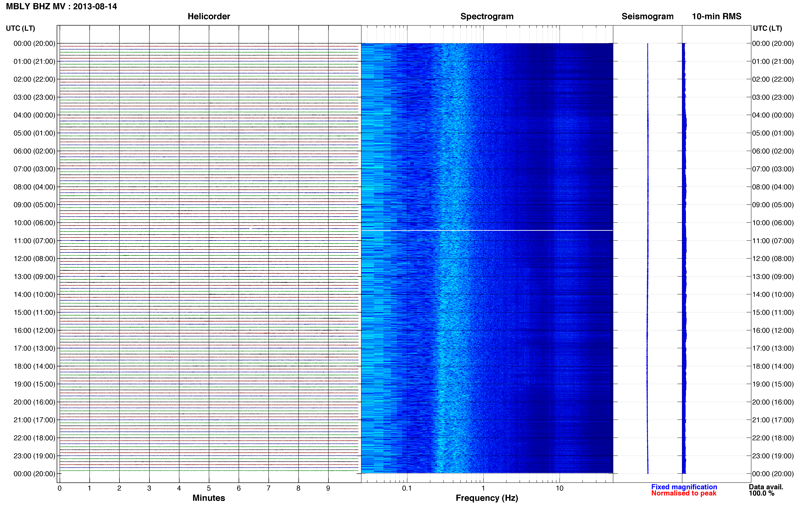Click '13:00 (09:00)' on the left helicorder axis
The image size is (812, 508).
pos(34,277)
